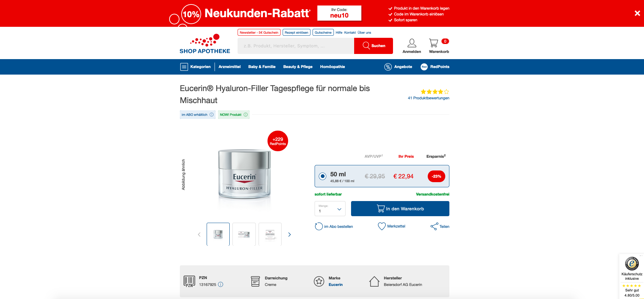
Task: Click the star rating display
Action: tap(435, 92)
